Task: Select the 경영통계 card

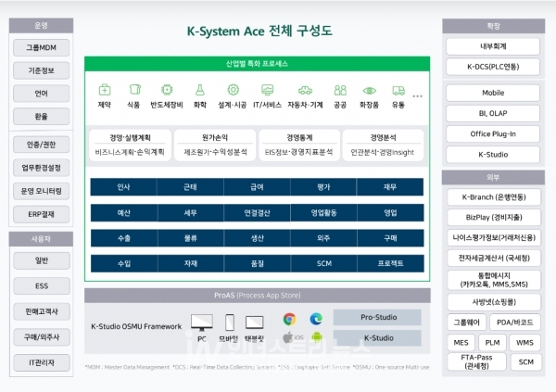Action: (x=299, y=145)
